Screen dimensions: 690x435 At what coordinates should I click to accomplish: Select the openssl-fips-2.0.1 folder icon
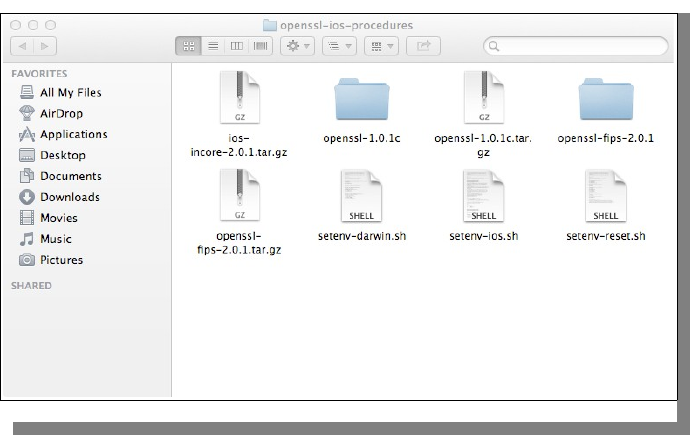pos(606,99)
